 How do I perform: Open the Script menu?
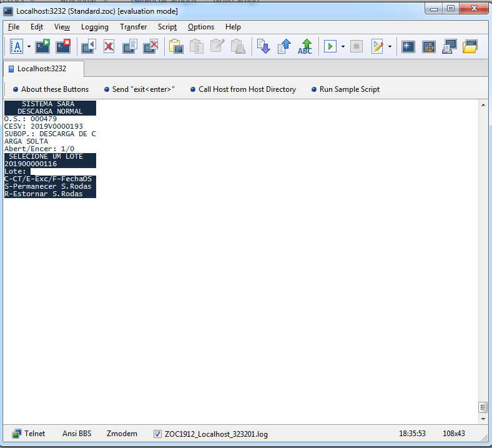pyautogui.click(x=167, y=27)
